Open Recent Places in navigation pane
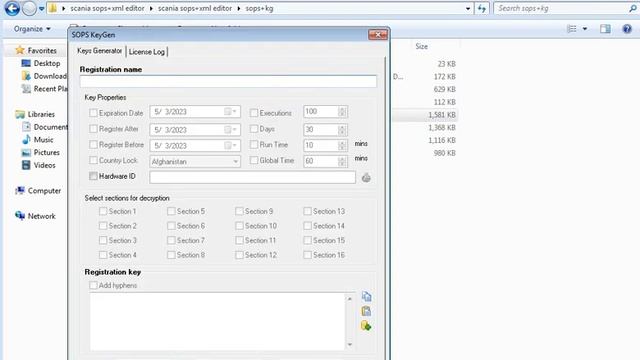The width and height of the screenshot is (640, 360). click(x=44, y=89)
